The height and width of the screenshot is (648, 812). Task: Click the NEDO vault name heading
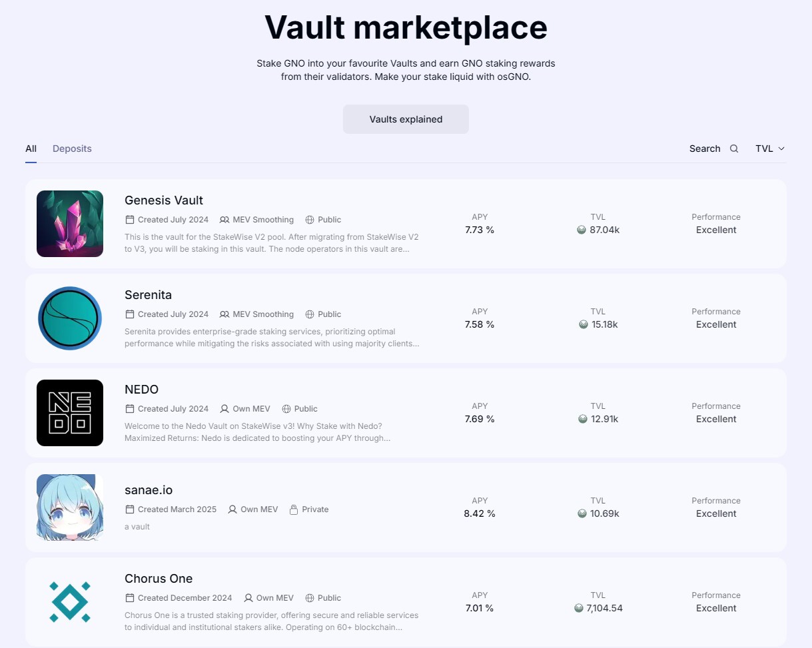pyautogui.click(x=141, y=390)
